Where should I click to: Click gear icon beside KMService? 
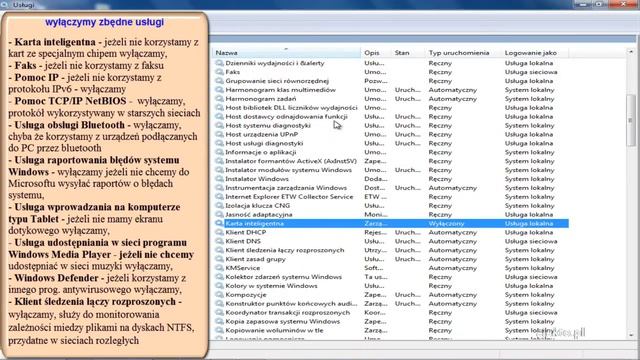point(219,268)
